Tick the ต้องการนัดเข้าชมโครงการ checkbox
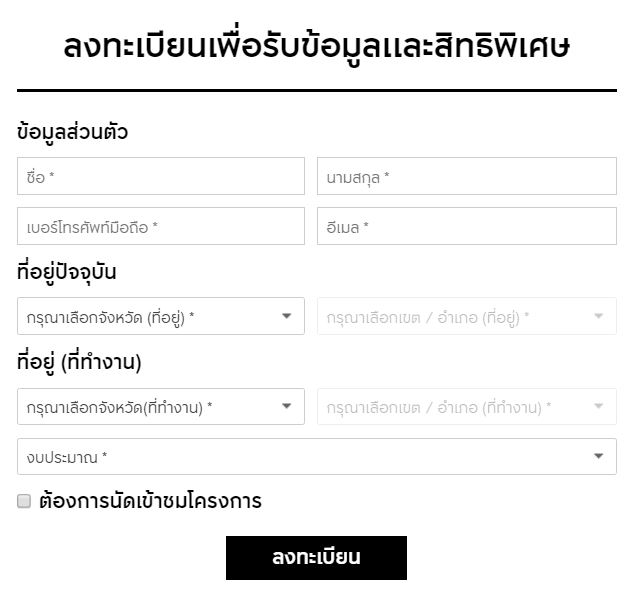The height and width of the screenshot is (599, 636). coord(25,501)
